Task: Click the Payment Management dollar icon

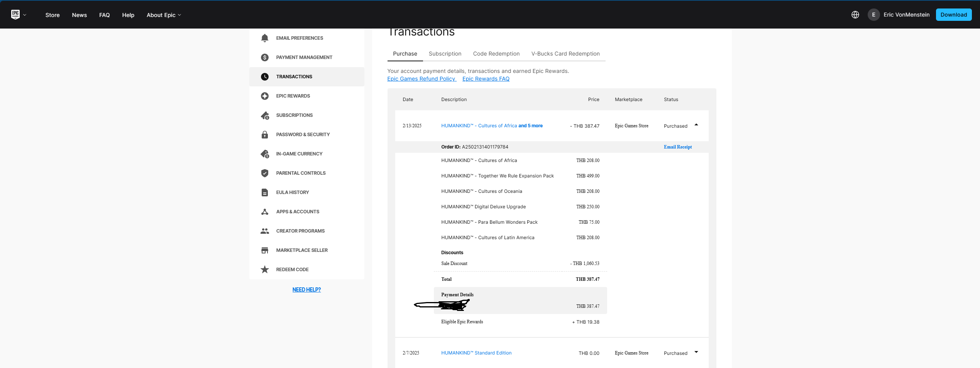Action: (265, 57)
